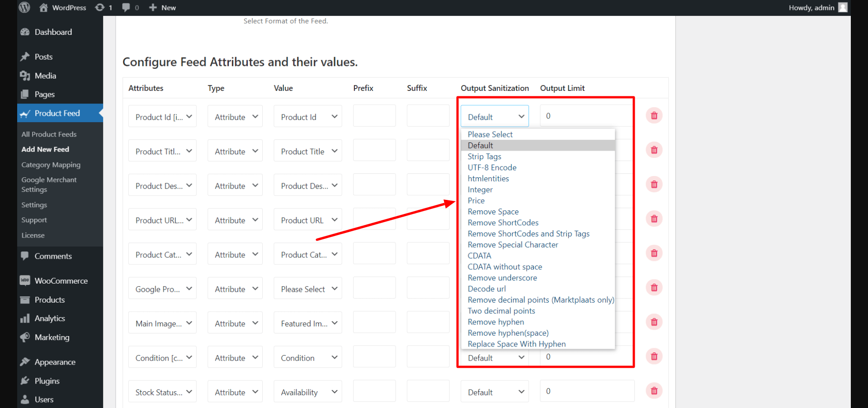Open the License submenu link
This screenshot has height=408, width=868.
click(x=33, y=236)
